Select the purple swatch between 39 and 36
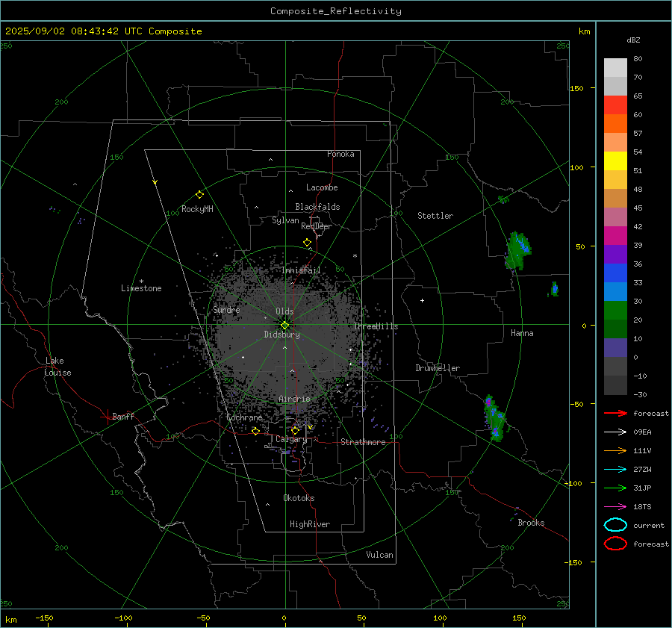Viewport: 672px width, 628px height. (x=615, y=254)
